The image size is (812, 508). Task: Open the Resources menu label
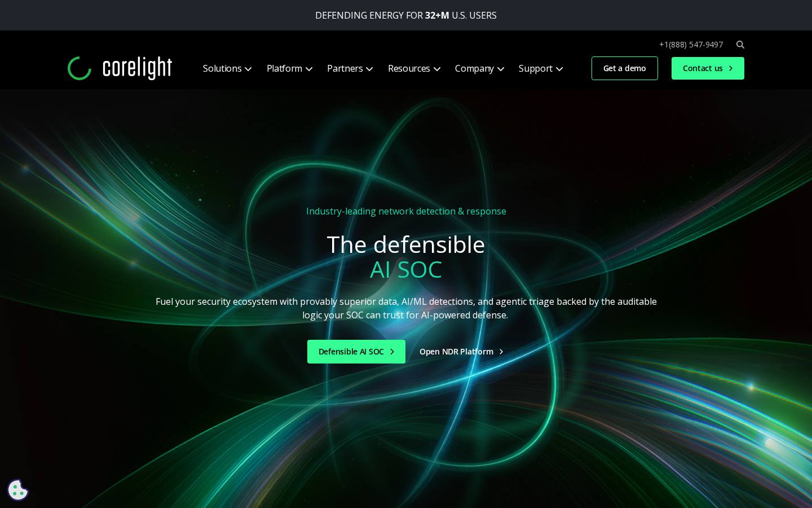click(409, 68)
